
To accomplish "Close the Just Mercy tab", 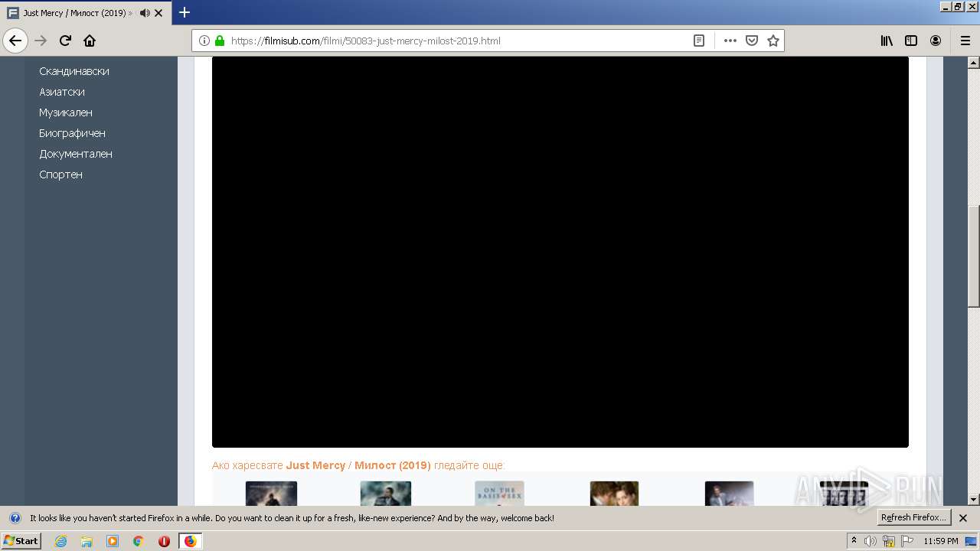I will click(x=158, y=13).
